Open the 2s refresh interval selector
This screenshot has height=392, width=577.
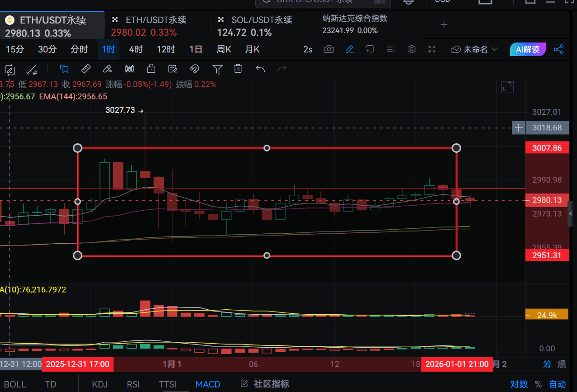[x=308, y=49]
